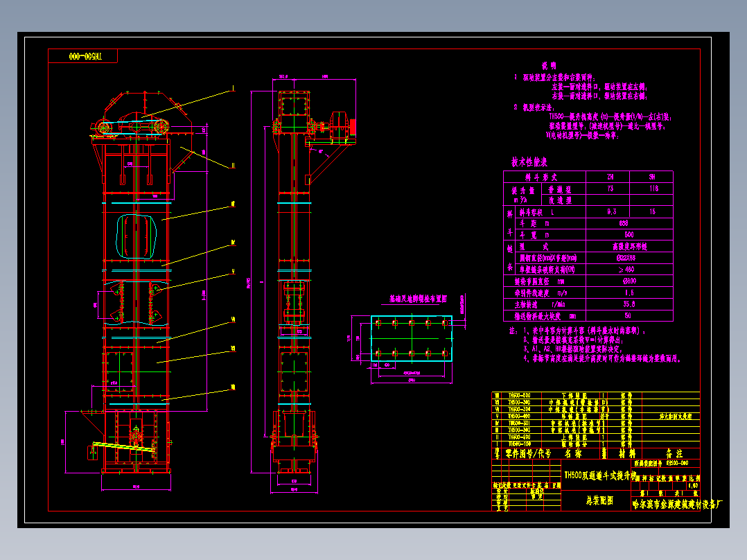
Task: Select the 50 value in the last table row
Action: (x=628, y=315)
